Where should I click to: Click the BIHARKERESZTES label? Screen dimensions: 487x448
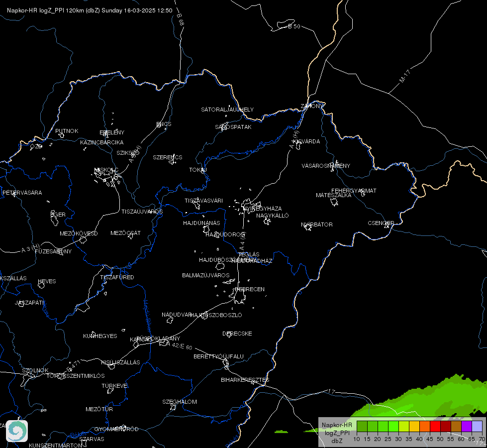click(x=245, y=380)
